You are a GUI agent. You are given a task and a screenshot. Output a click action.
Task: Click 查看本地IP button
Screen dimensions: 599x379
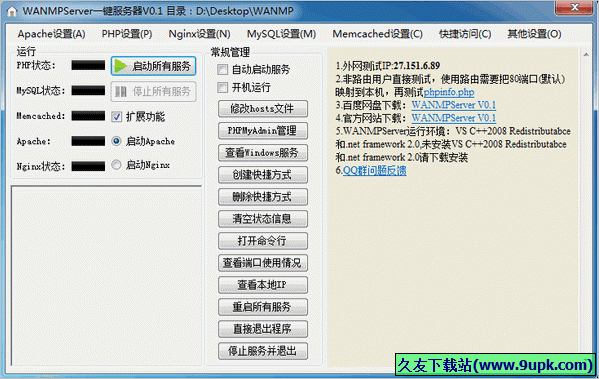[263, 285]
